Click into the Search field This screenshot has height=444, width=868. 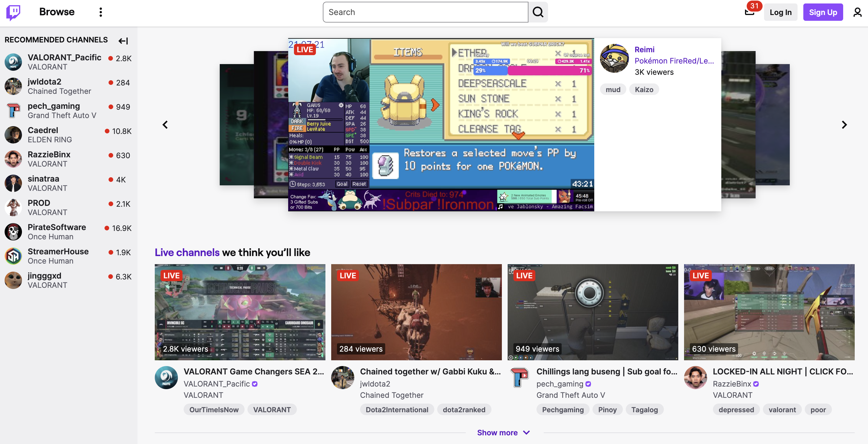click(x=425, y=12)
